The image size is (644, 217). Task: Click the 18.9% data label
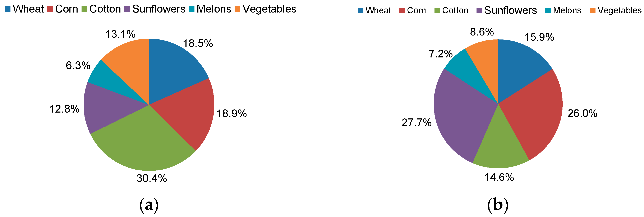[231, 114]
